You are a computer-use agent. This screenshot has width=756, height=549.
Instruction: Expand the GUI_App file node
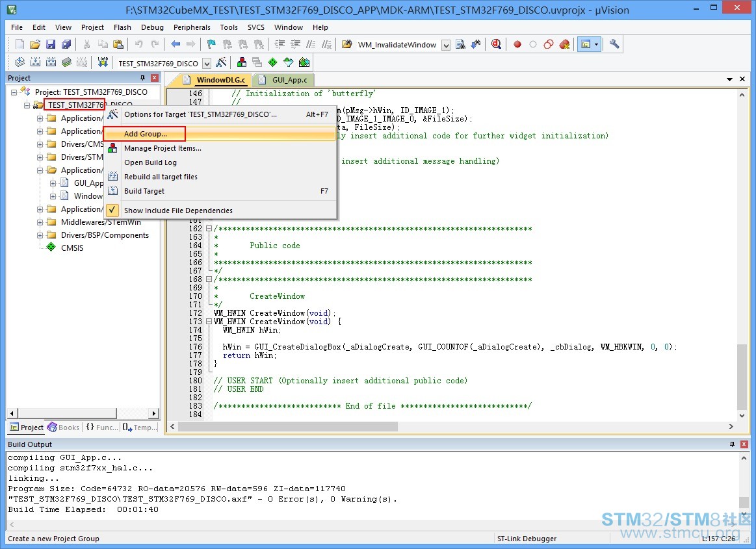(x=53, y=183)
